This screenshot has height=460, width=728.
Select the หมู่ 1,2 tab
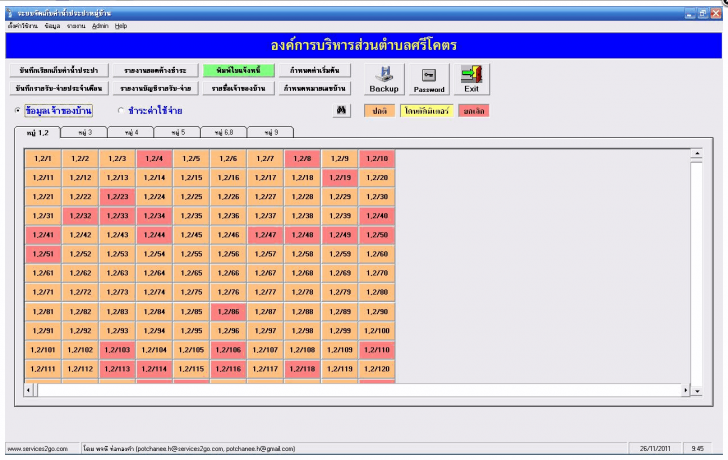(38, 132)
